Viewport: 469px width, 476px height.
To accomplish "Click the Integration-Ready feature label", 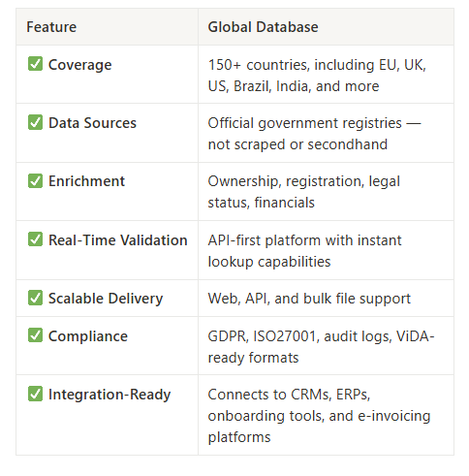I will pyautogui.click(x=109, y=395).
